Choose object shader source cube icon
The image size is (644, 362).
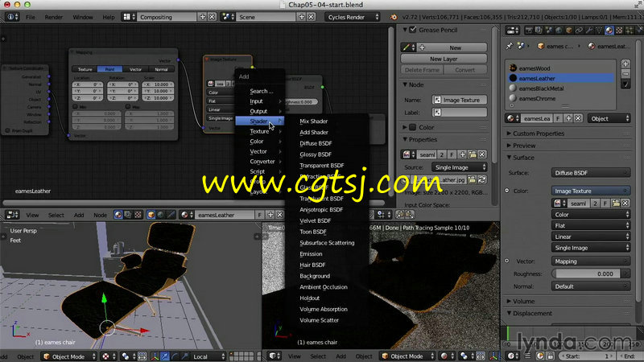(x=151, y=215)
